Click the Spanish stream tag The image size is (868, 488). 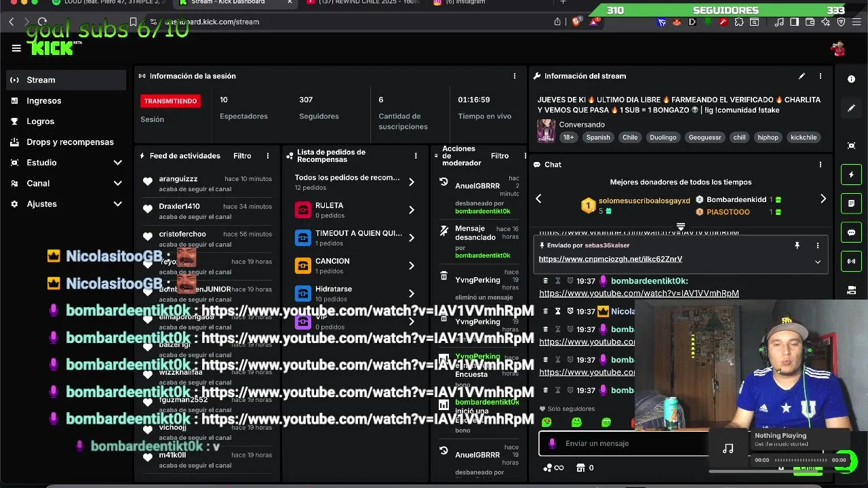coord(598,137)
